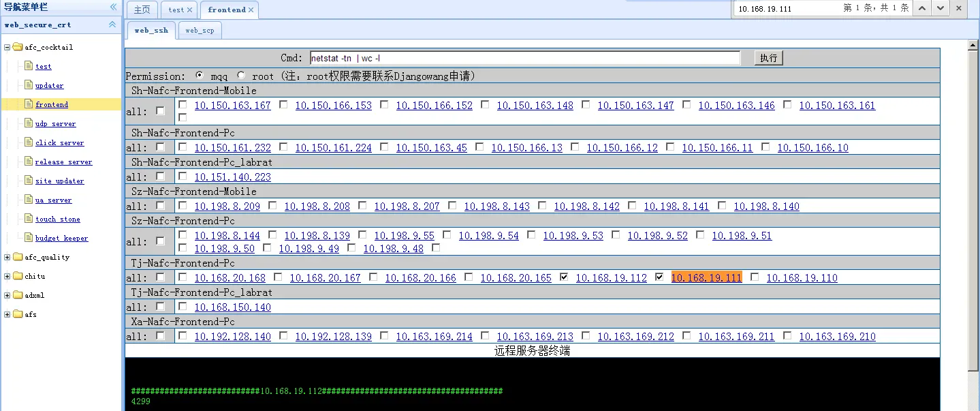The width and height of the screenshot is (980, 411).
Task: Close the frontend tab
Action: [x=251, y=10]
